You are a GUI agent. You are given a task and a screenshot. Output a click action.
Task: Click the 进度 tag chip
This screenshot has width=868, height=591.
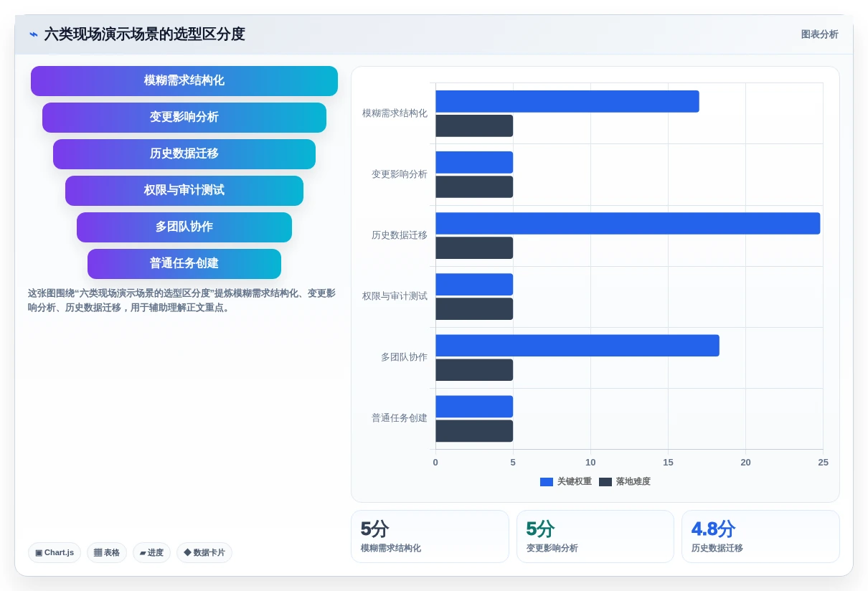tap(151, 552)
